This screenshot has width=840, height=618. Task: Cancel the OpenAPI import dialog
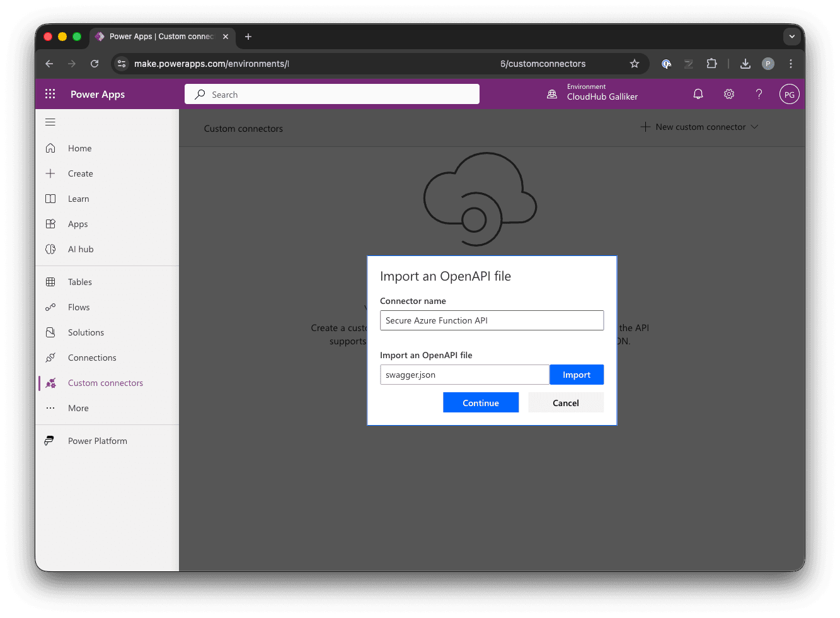click(565, 402)
